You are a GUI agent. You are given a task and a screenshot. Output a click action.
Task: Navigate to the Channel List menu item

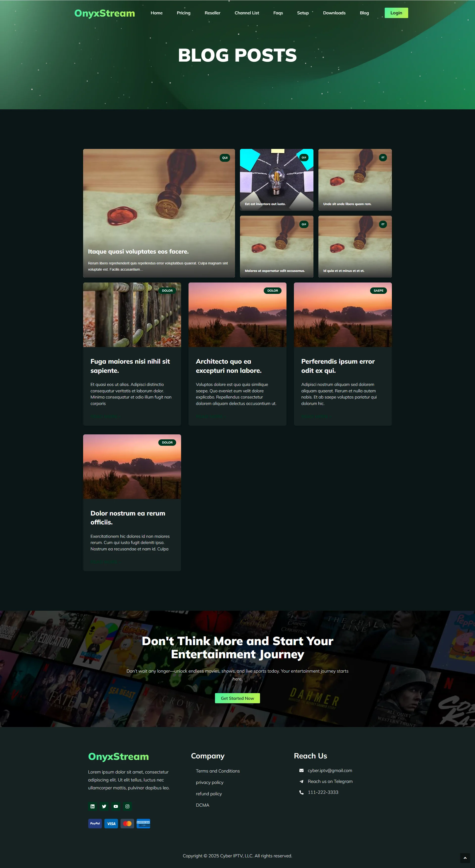pos(247,13)
